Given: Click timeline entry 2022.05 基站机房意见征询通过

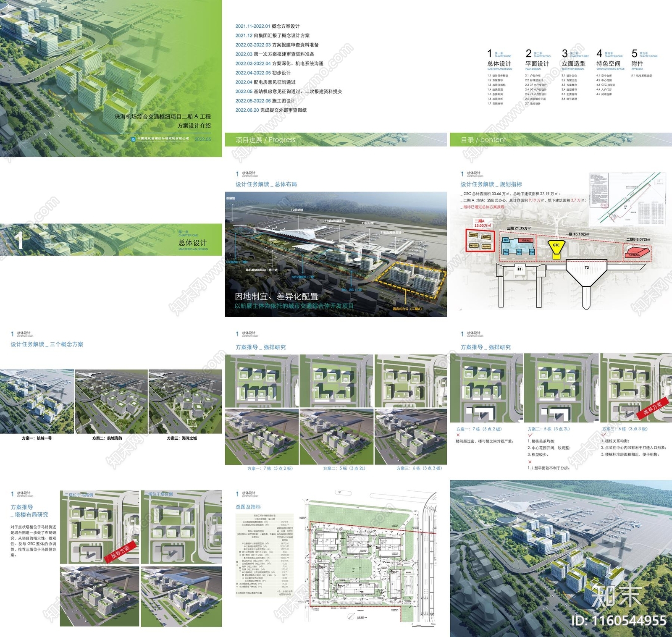Looking at the screenshot, I should [x=289, y=92].
